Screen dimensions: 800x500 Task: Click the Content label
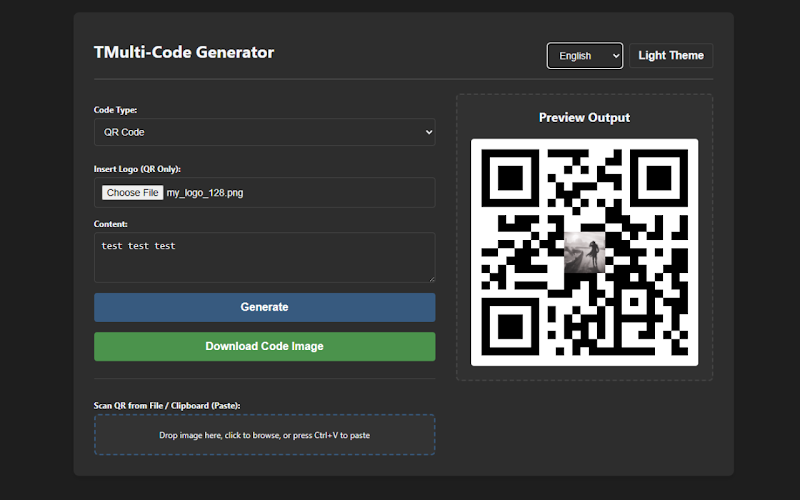(111, 224)
